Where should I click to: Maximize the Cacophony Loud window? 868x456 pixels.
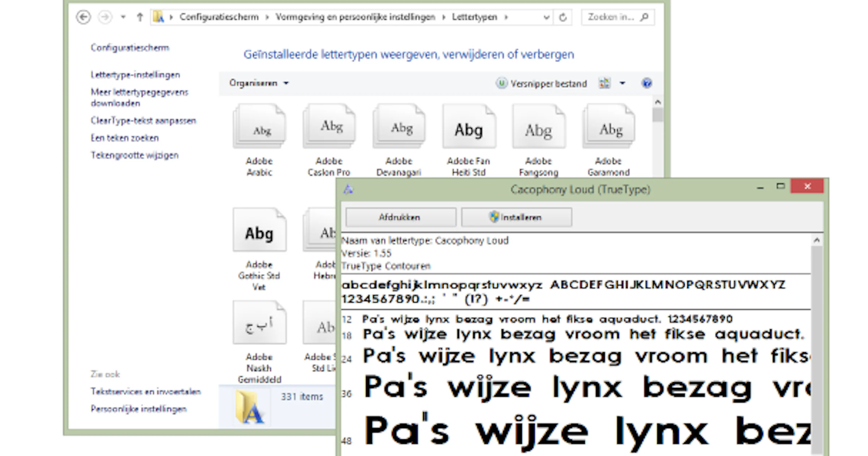coord(780,186)
